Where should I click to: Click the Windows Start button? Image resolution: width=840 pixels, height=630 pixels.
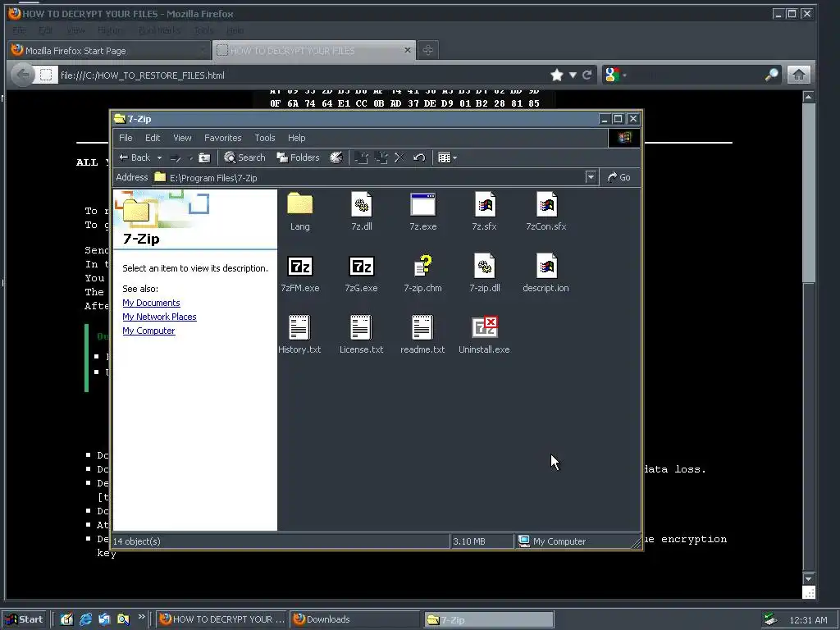(x=25, y=619)
